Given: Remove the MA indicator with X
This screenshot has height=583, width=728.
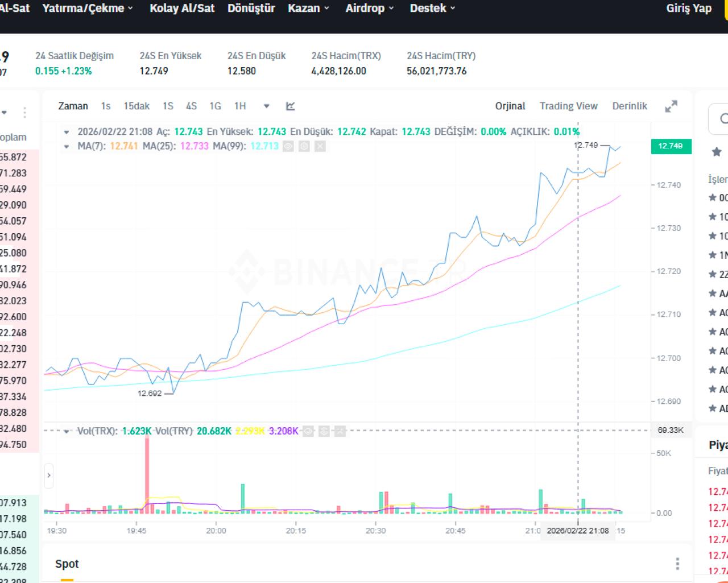Looking at the screenshot, I should pyautogui.click(x=320, y=146).
